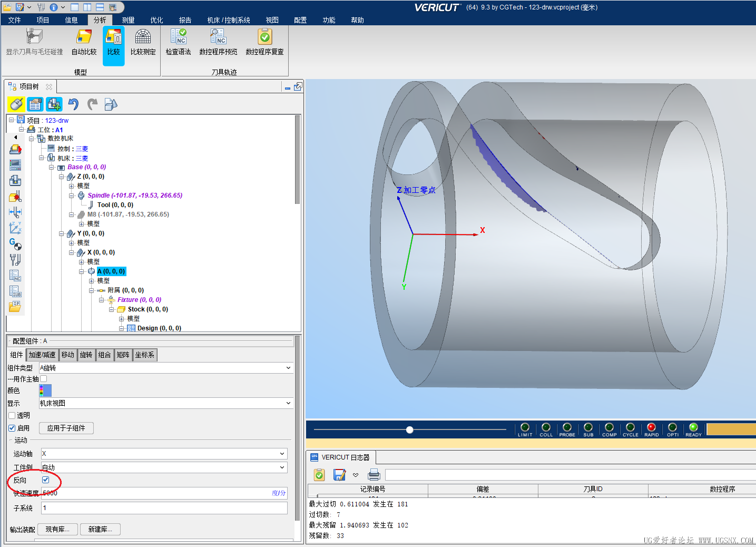The image size is (756, 547).
Task: Select the Stock (0, 0, 0) tree item
Action: pyautogui.click(x=148, y=309)
